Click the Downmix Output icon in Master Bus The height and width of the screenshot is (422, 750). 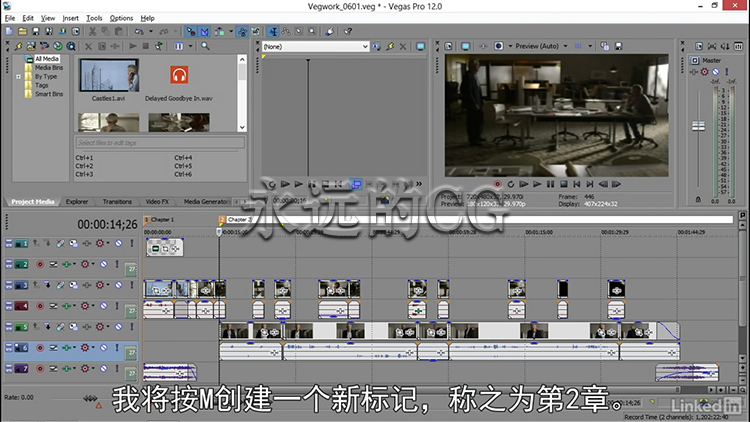(712, 46)
